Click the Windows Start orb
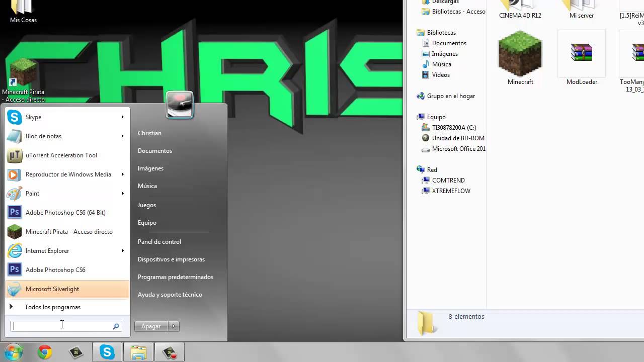Image resolution: width=644 pixels, height=362 pixels. (13, 352)
